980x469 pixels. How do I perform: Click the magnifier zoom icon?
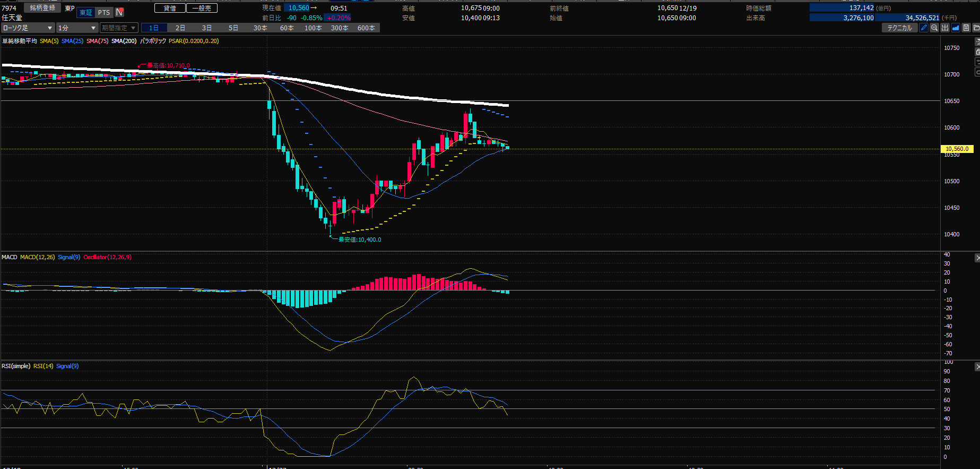click(x=934, y=28)
